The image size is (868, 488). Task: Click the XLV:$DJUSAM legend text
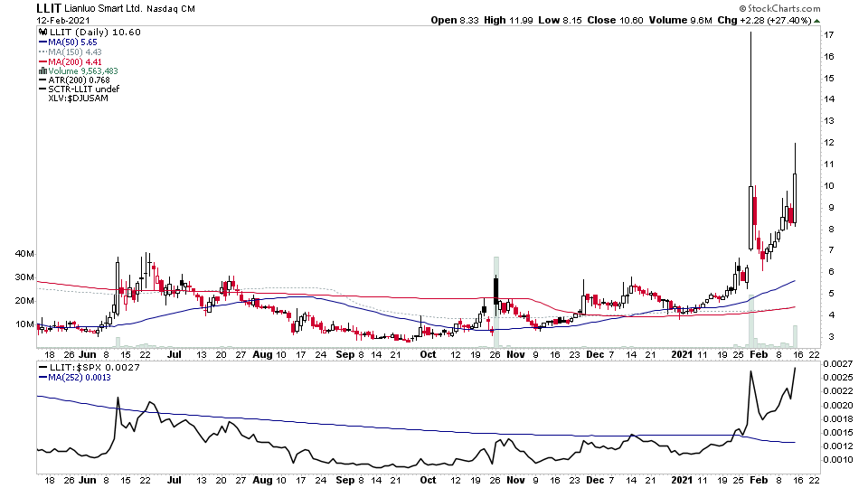coord(78,98)
